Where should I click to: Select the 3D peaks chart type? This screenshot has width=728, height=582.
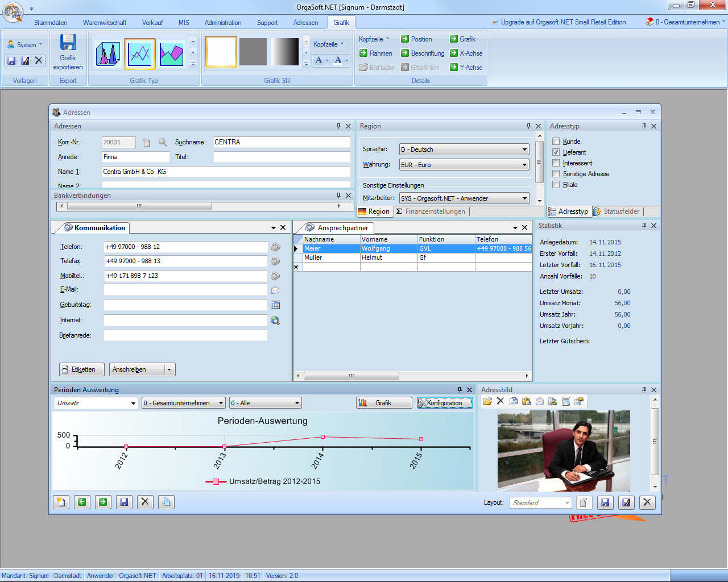coord(107,53)
